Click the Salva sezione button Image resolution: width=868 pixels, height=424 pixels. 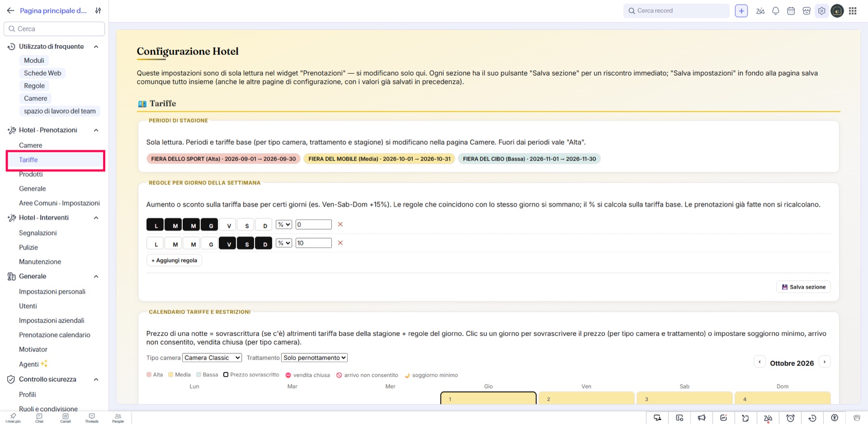pyautogui.click(x=803, y=287)
